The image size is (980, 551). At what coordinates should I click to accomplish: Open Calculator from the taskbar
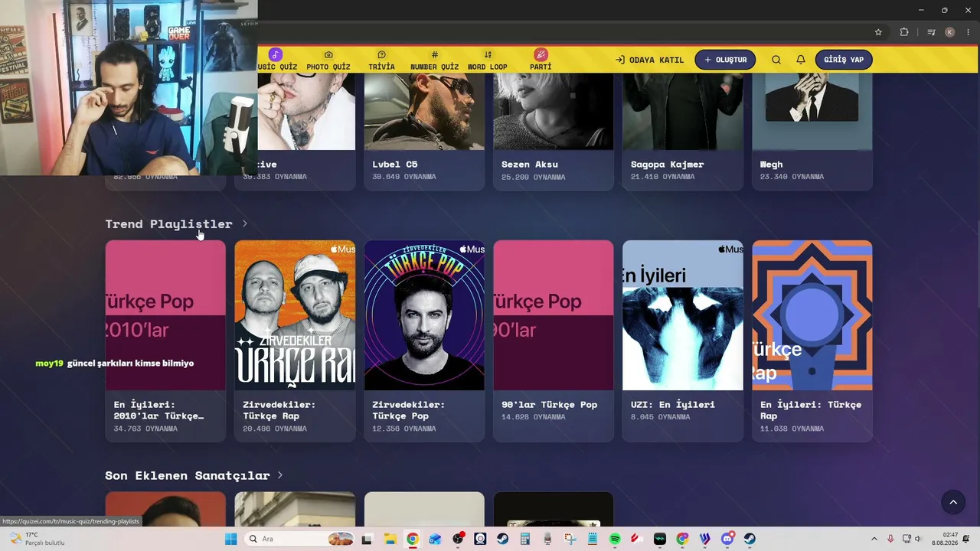tap(524, 539)
